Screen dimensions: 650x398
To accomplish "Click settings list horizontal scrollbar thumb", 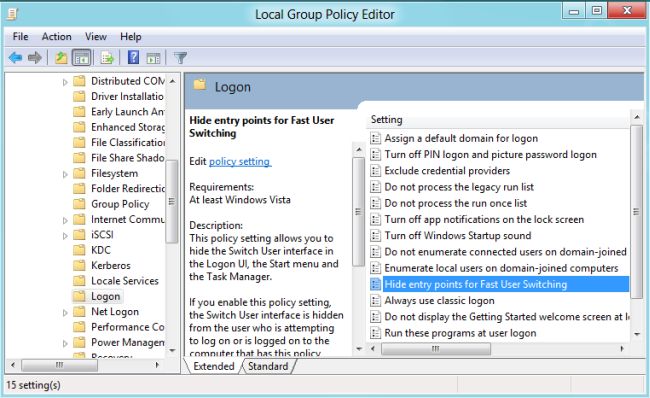I will click(x=435, y=349).
